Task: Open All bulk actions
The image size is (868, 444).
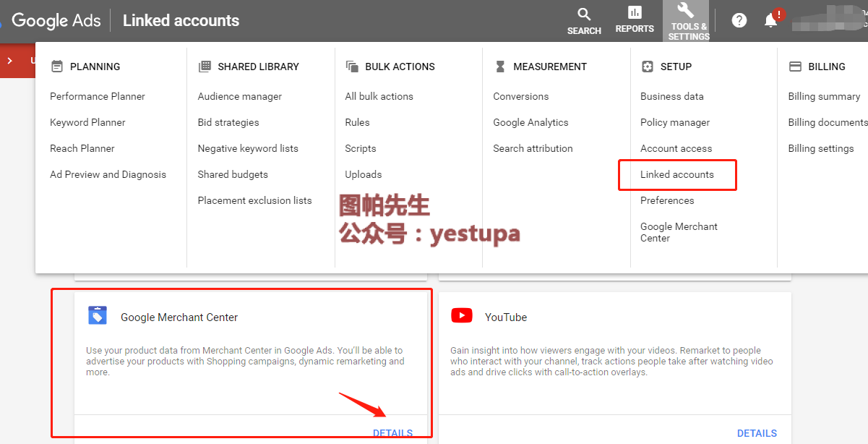Action: 379,96
